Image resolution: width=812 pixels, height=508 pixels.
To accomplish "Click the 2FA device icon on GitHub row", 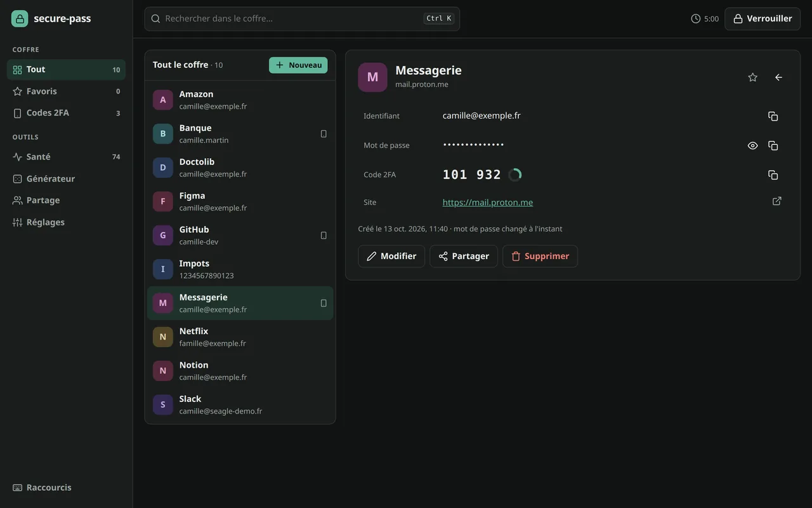I will (x=324, y=236).
